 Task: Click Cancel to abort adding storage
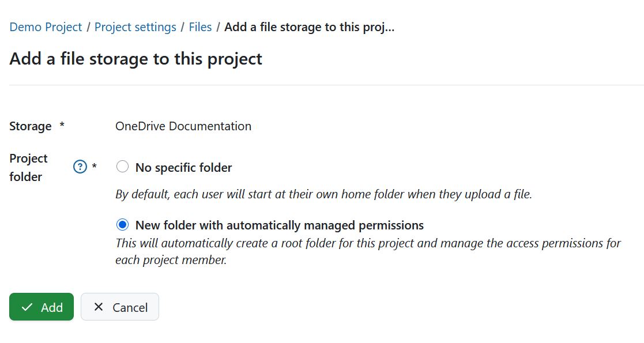pyautogui.click(x=119, y=307)
